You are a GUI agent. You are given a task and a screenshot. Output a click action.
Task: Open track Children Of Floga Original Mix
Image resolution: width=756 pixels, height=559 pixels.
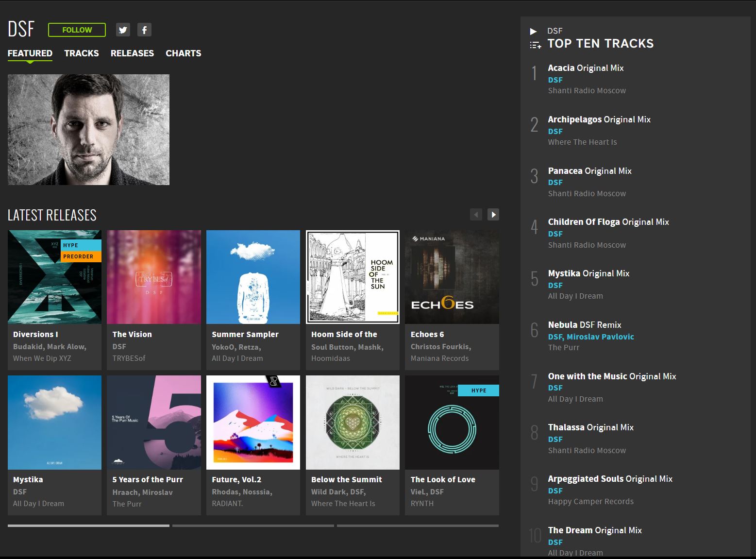click(608, 222)
